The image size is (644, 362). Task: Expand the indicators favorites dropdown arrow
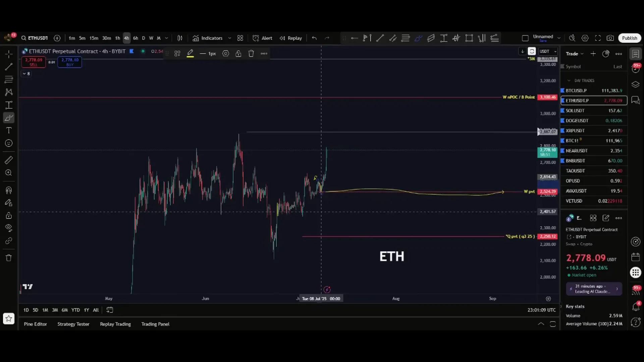tap(230, 38)
